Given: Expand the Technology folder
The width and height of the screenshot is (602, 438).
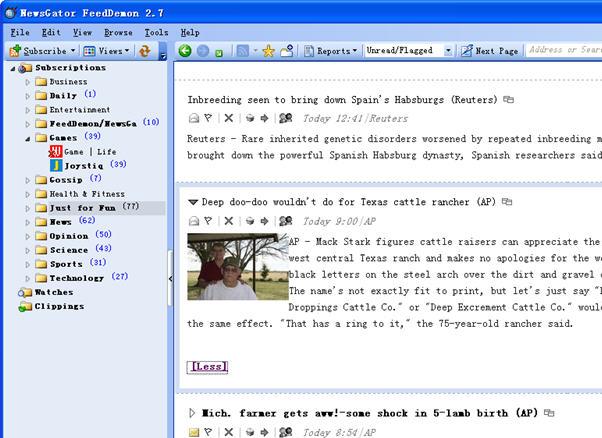Looking at the screenshot, I should click(28, 277).
